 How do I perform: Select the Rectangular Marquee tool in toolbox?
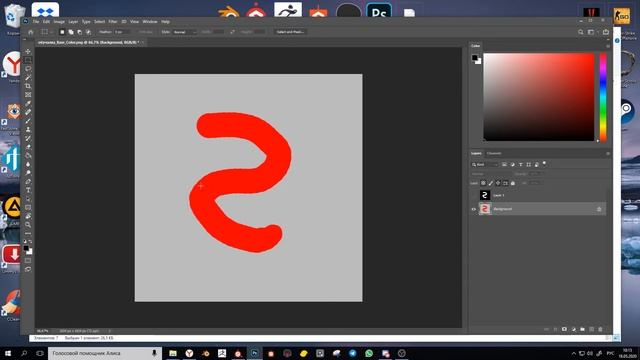[28, 60]
